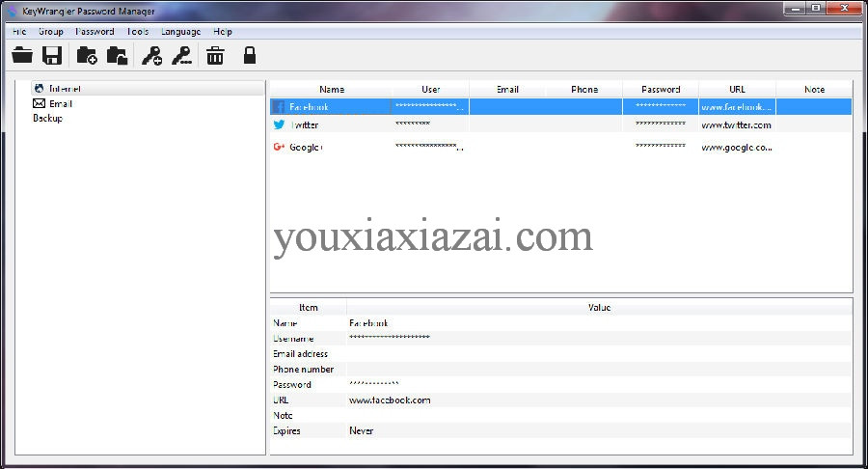Click the Value column header in details

[x=600, y=307]
